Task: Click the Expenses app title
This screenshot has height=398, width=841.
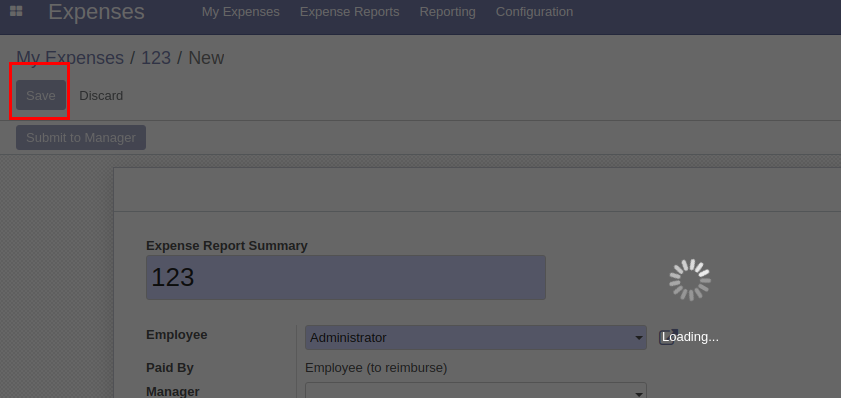Action: (x=97, y=12)
